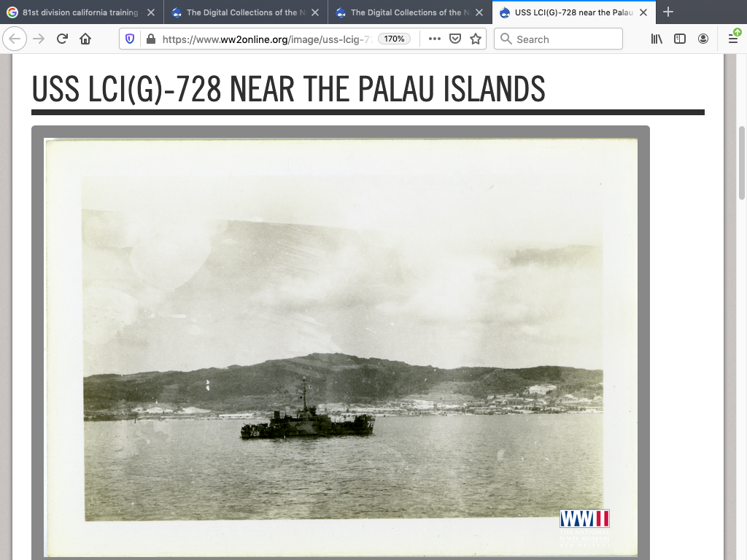This screenshot has width=747, height=560.
Task: Open the tracking protection shield panel
Action: pos(131,39)
